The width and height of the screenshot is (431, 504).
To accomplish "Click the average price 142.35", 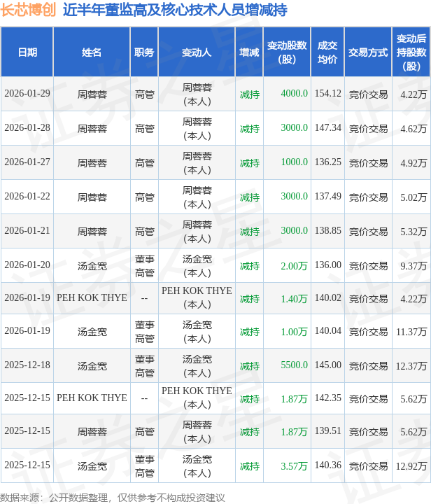I will (327, 398).
